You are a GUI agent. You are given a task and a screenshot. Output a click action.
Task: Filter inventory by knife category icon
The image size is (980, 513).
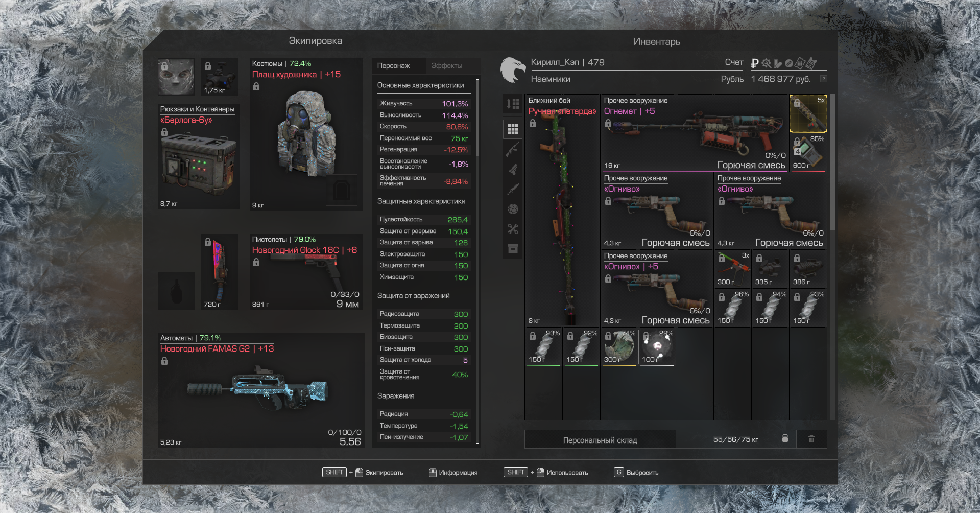513,189
